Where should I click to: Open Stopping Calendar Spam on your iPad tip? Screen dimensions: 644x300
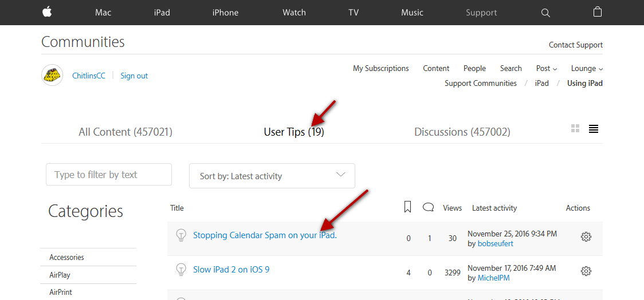[x=265, y=235]
